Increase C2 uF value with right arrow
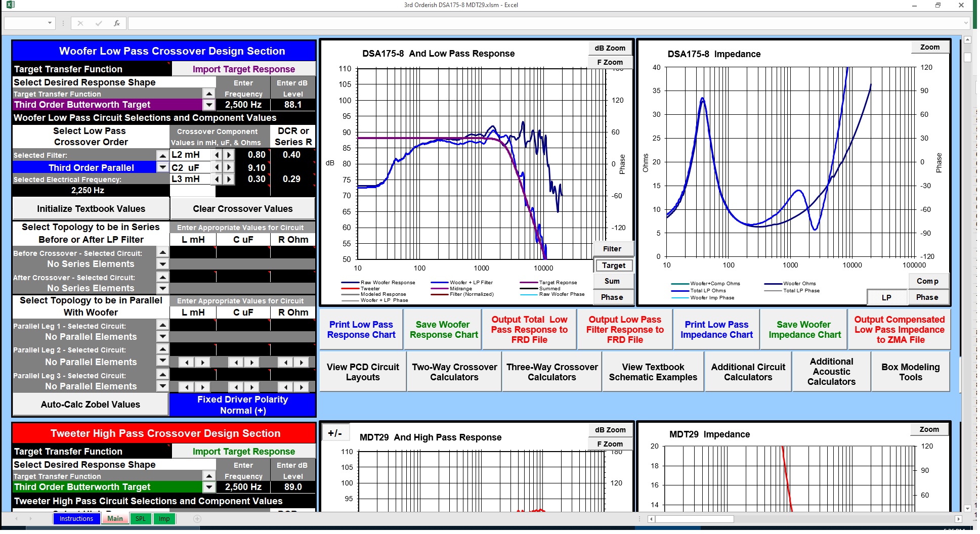The image size is (980, 534). coord(229,167)
